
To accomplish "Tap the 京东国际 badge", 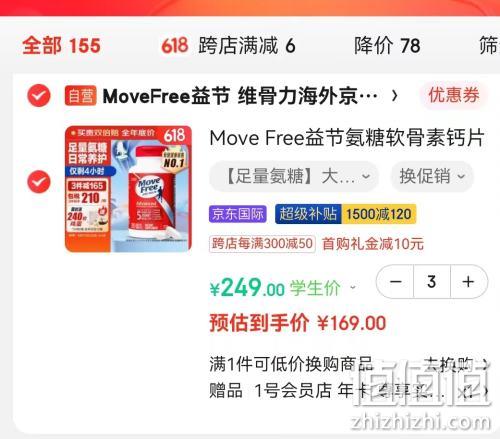I will (238, 214).
